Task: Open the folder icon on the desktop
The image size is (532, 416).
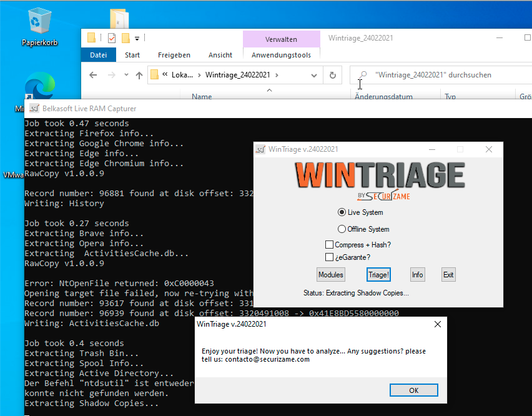Action: 119,19
